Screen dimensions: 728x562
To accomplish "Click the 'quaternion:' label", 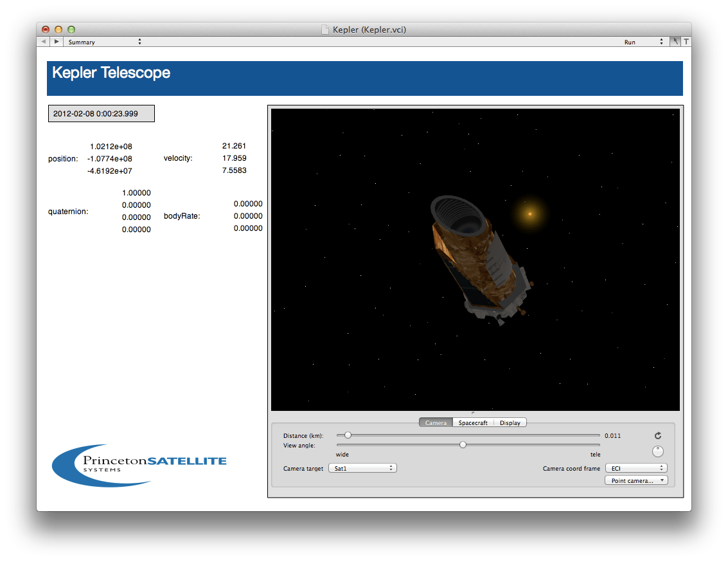I will coord(68,212).
